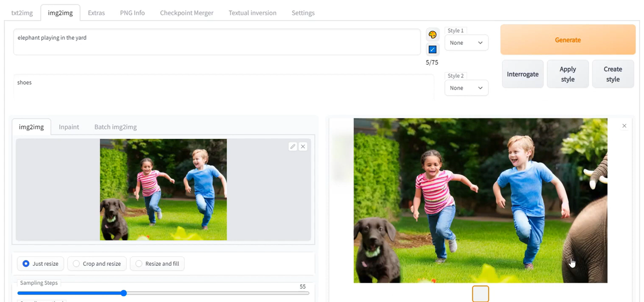Open the Batch img2img sub-tab
The height and width of the screenshot is (302, 644).
[116, 127]
